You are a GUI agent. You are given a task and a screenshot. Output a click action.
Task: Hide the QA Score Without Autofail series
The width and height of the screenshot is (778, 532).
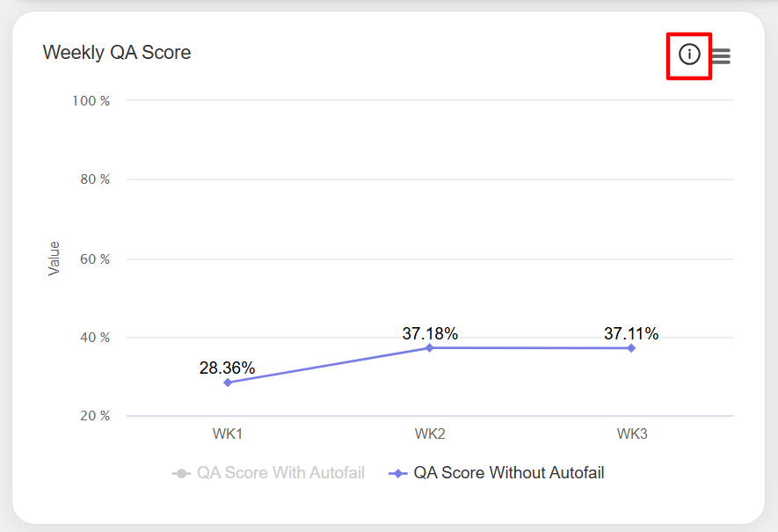[508, 473]
